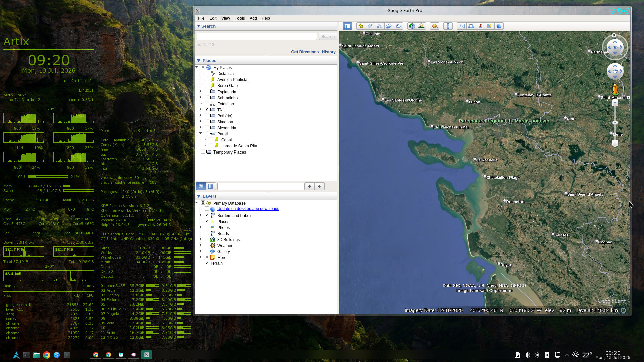Screen dimensions: 644x362
Task: Click the zoom out minus button
Action: coord(615,143)
